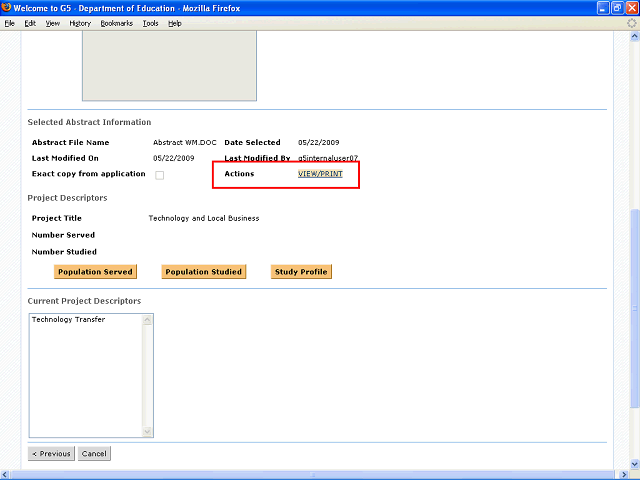Image resolution: width=640 pixels, height=480 pixels.
Task: Click the g5internaluser07 user name
Action: pos(328,158)
